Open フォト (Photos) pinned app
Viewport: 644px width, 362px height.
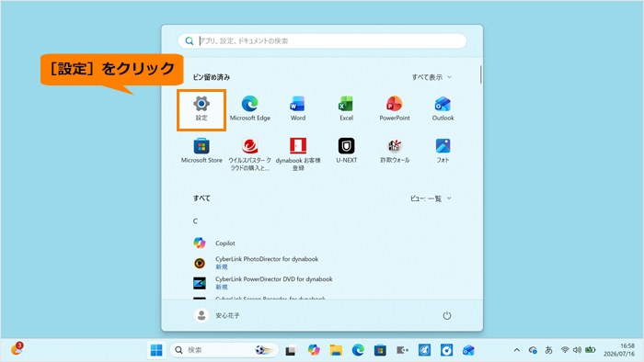443,152
